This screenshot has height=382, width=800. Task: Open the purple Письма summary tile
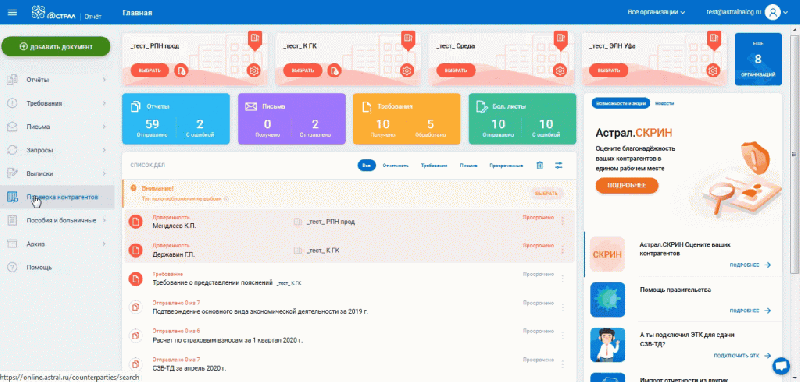pos(292,119)
